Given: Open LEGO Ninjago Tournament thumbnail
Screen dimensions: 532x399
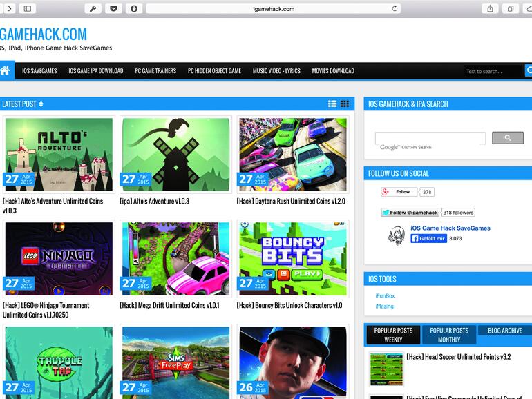Looking at the screenshot, I should 59,259.
